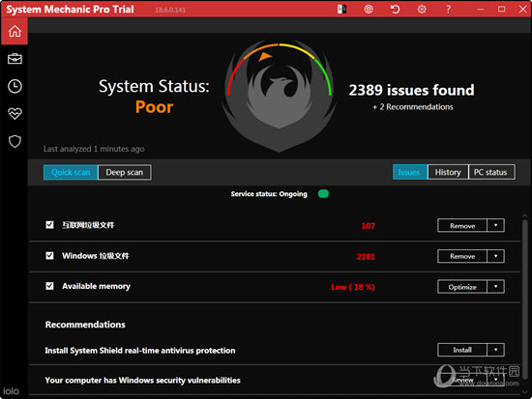Expand dropdown next to Remove for 互联网垃圾文件
Viewport: 532px width, 399px height.
pos(495,225)
